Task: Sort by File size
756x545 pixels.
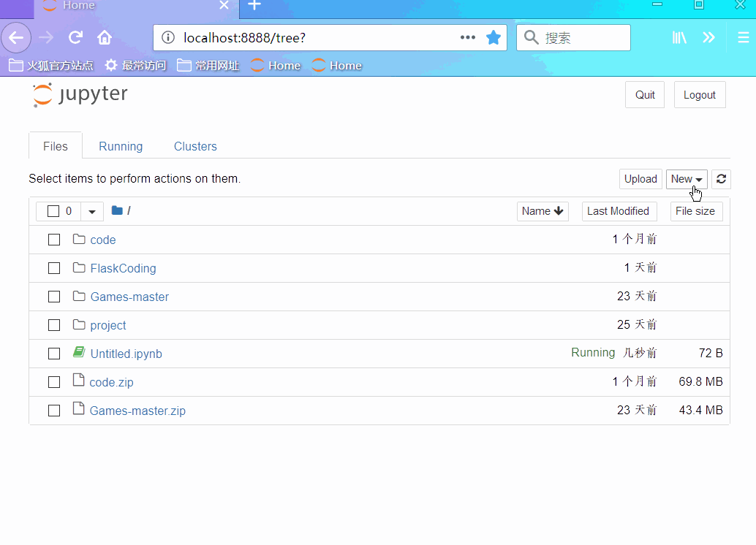Action: click(x=696, y=211)
